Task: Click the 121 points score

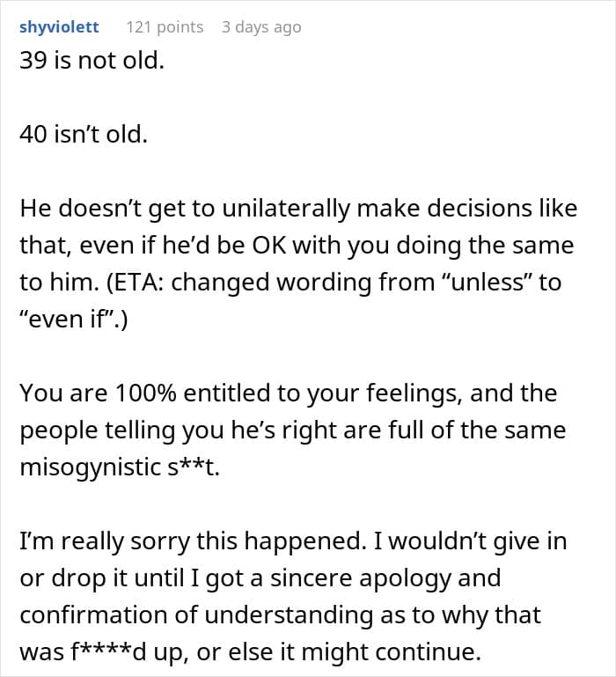Action: [165, 27]
